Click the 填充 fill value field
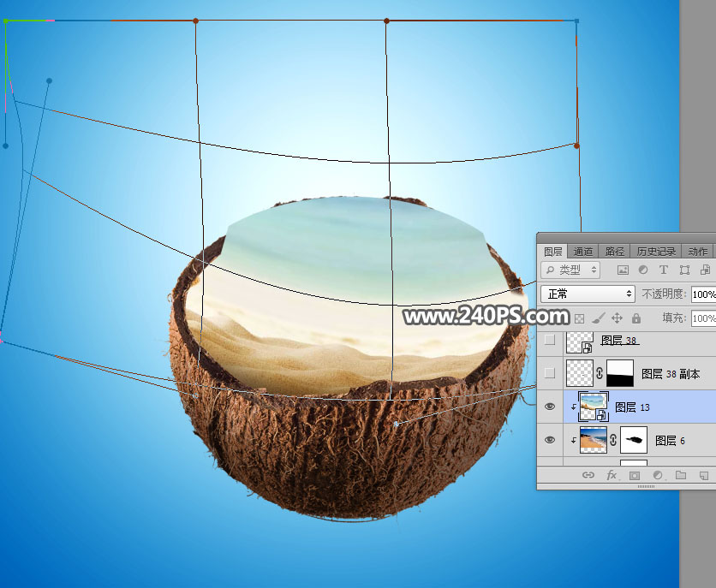Screen dimensions: 716x588 coord(703,318)
